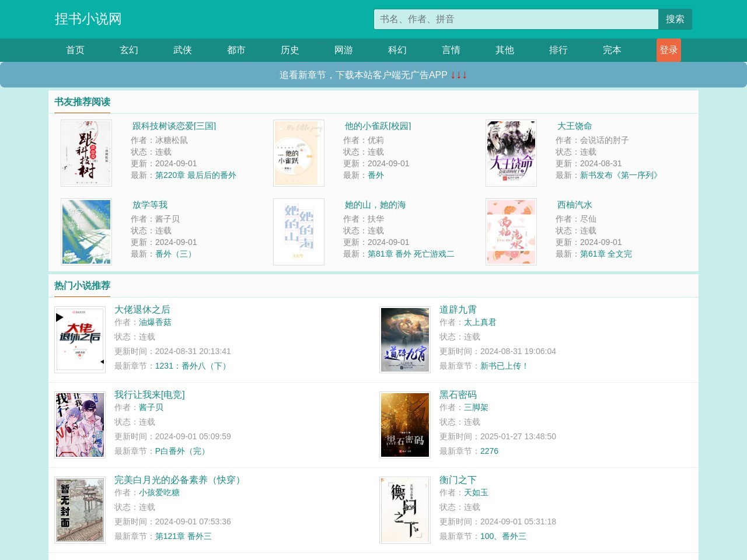The height and width of the screenshot is (560, 747).
Task: Select the 道辟九霄 cover thumbnail
Action: tap(404, 339)
